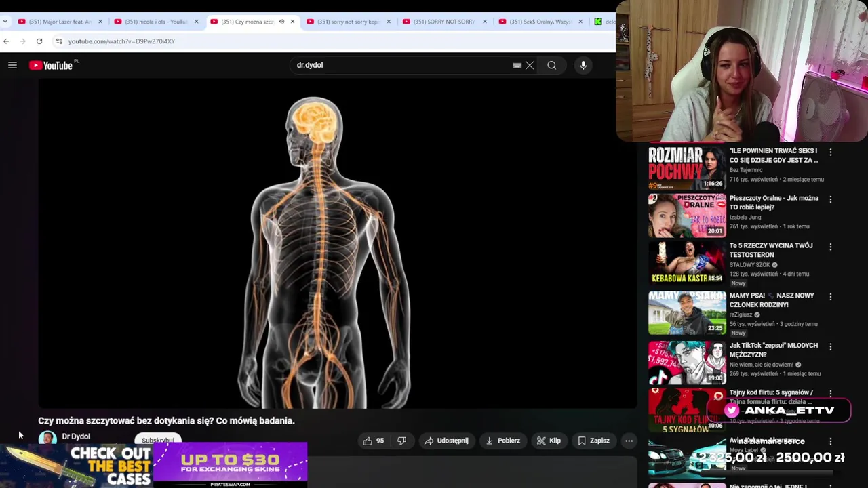The width and height of the screenshot is (868, 488).
Task: Click the reZigiusz channel name
Action: [741, 314]
